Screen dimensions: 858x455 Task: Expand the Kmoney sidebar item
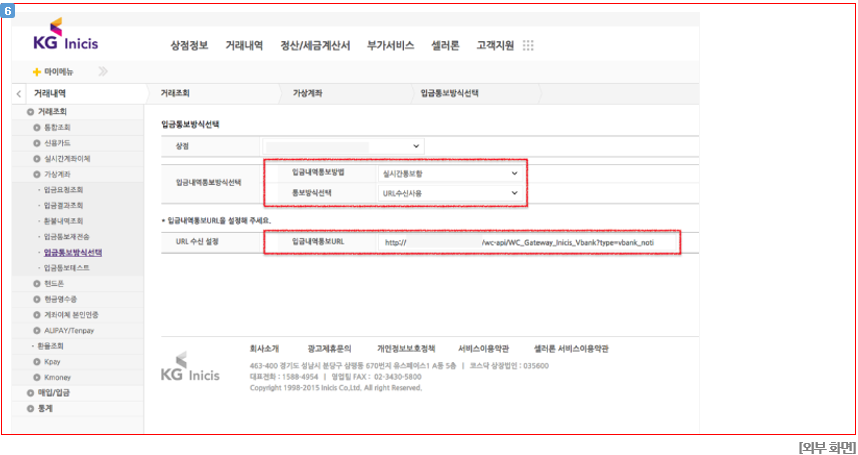click(x=37, y=377)
